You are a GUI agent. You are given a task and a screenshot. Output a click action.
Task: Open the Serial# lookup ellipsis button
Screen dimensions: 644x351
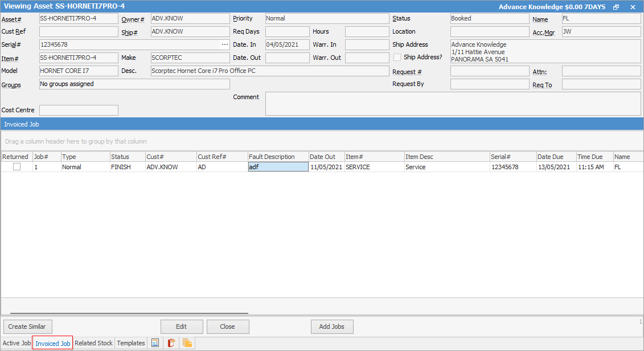[x=226, y=44]
